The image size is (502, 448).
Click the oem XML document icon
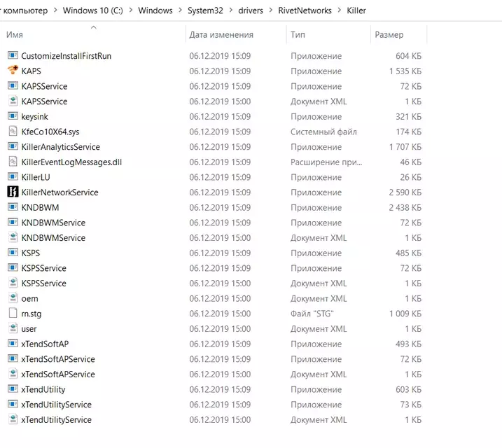(x=13, y=298)
